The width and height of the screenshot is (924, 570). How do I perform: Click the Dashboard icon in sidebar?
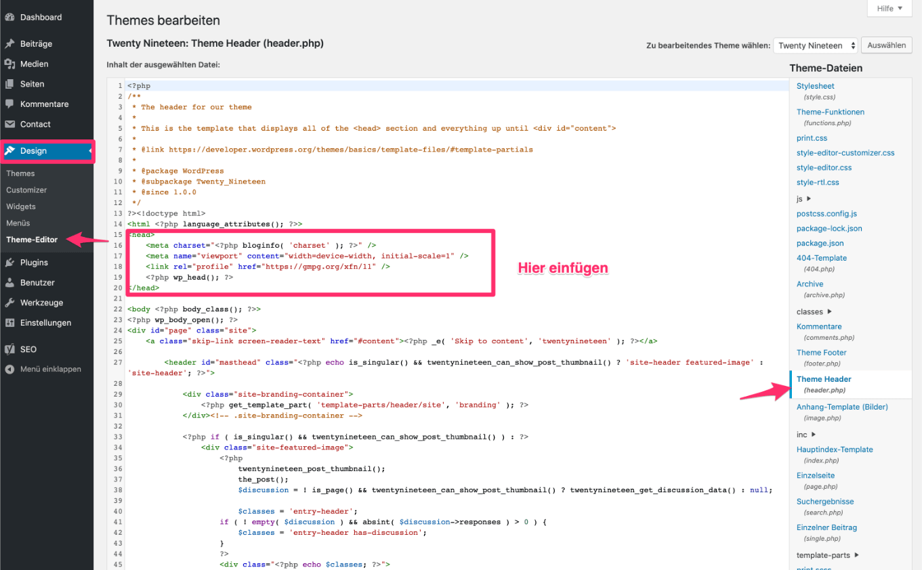tap(9, 17)
